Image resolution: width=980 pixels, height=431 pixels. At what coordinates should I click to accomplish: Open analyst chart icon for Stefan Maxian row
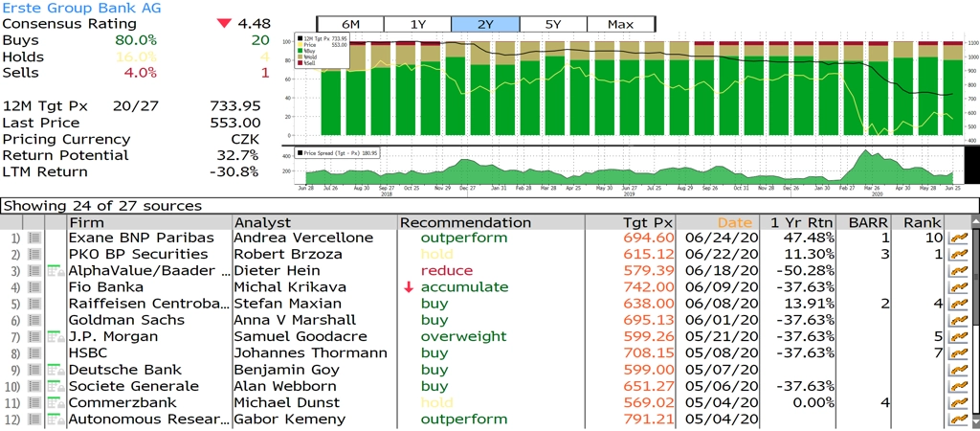click(x=957, y=304)
